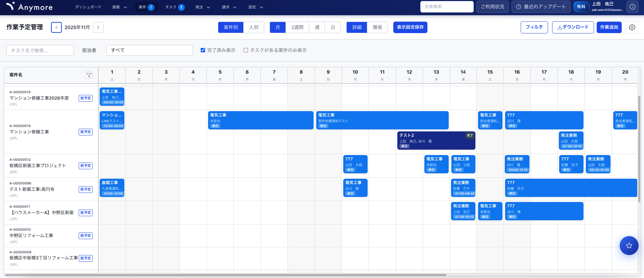The width and height of the screenshot is (644, 278).
Task: Go to next month arrow
Action: click(98, 27)
